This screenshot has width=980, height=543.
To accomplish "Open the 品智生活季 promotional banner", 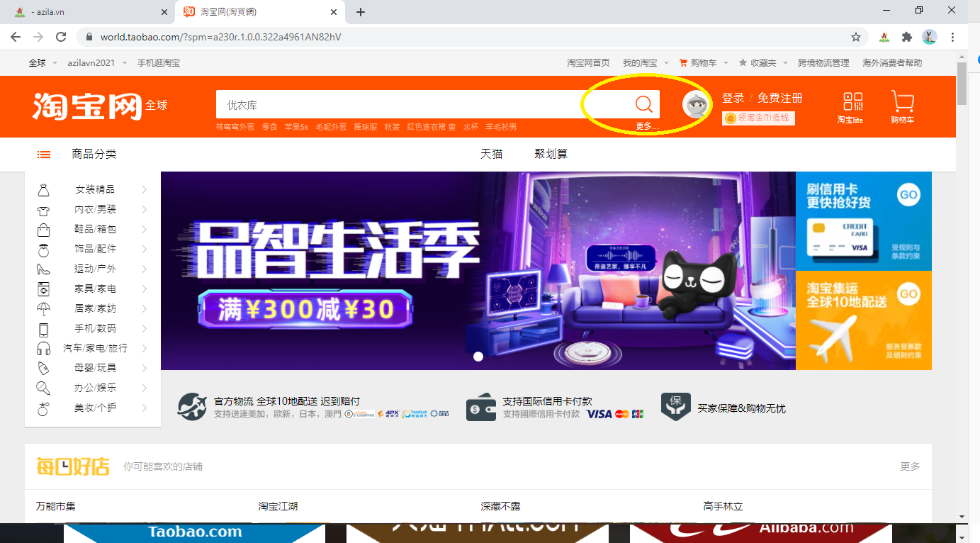I will (x=478, y=271).
